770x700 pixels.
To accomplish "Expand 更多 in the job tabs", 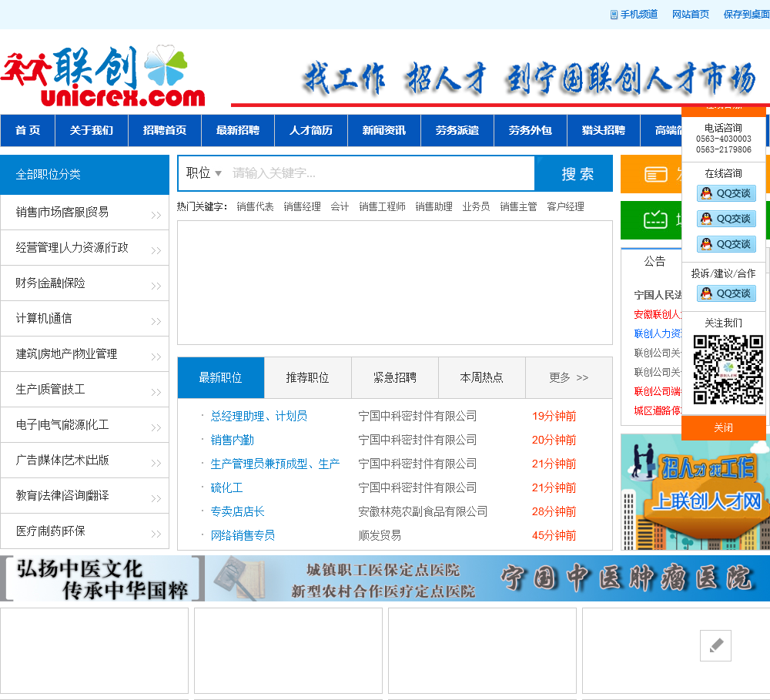I will coord(568,377).
